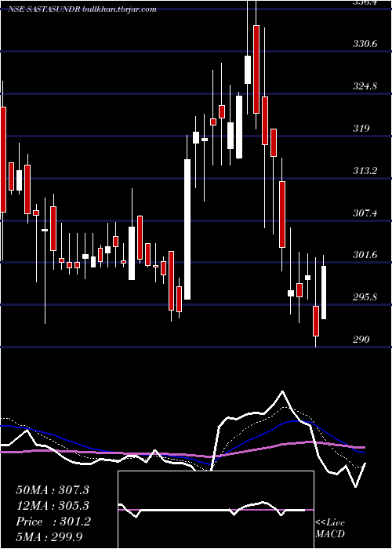The image size is (392, 549).
Task: Click the 50MA : 307.3 readout
Action: 53,490
